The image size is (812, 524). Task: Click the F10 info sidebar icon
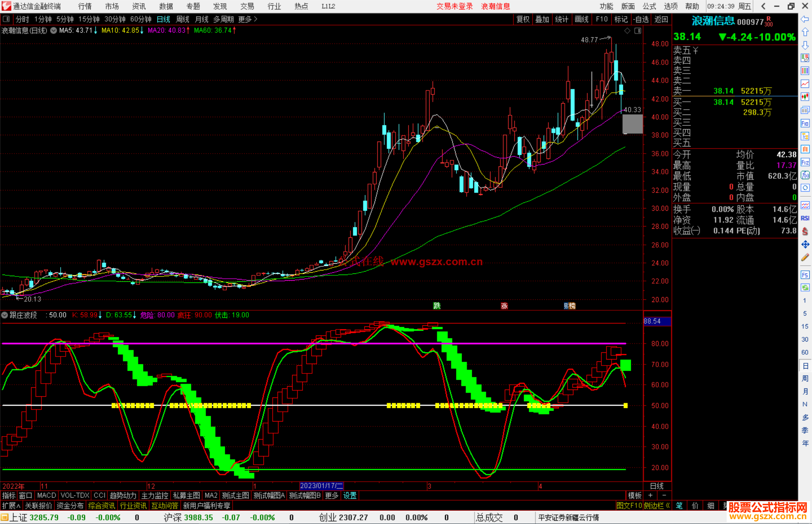pos(805,124)
